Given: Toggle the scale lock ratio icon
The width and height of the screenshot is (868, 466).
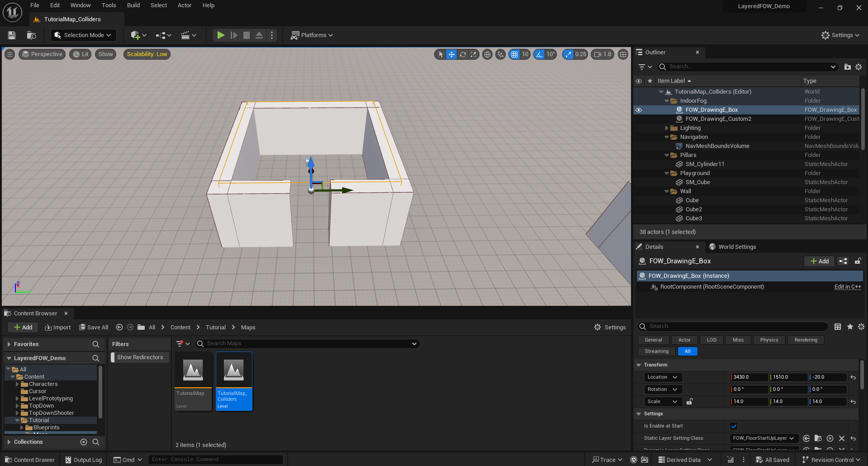Looking at the screenshot, I should point(689,402).
